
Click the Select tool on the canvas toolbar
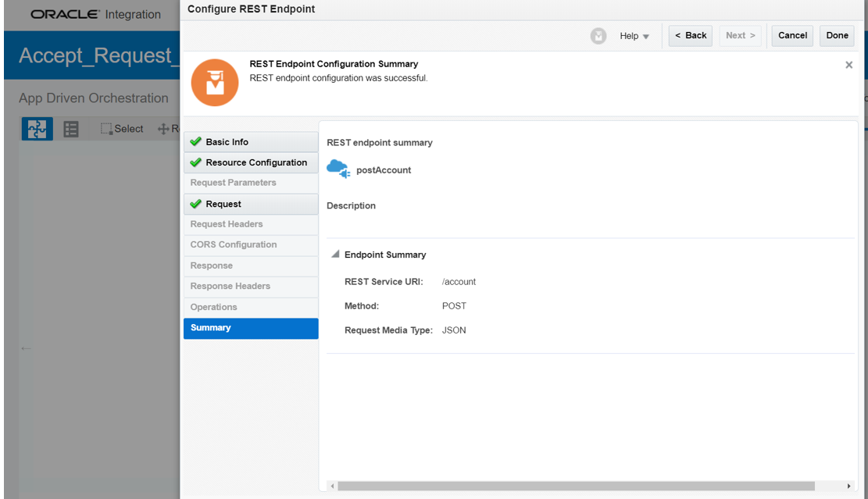point(122,129)
